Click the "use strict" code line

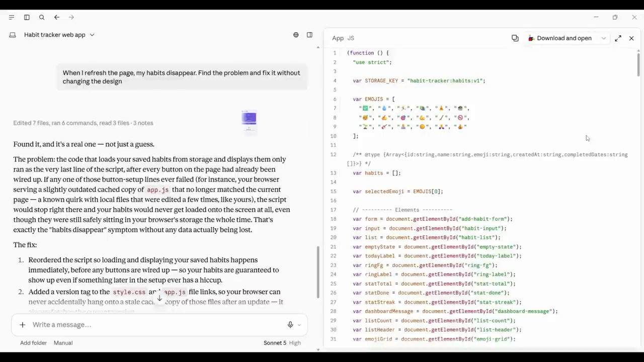pos(372,62)
